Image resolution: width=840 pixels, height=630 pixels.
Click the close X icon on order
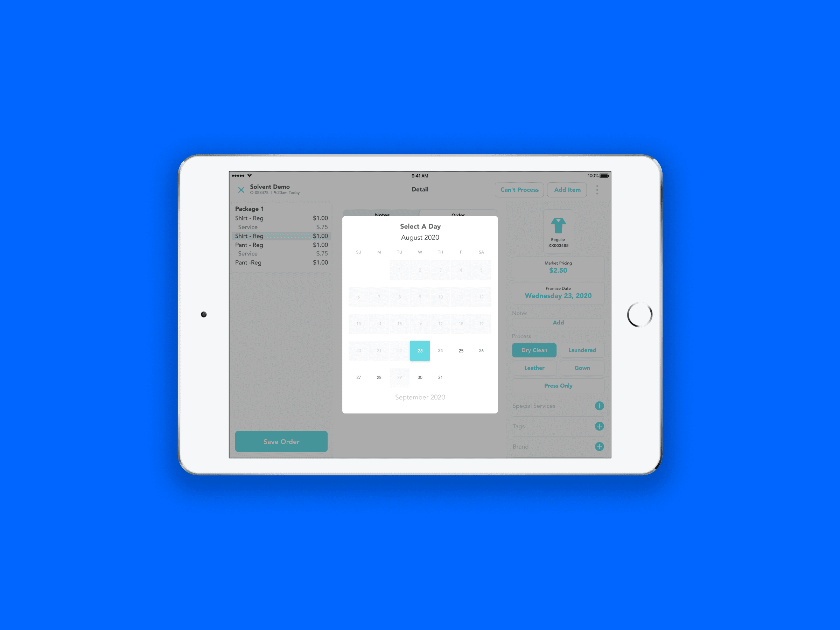pyautogui.click(x=241, y=190)
